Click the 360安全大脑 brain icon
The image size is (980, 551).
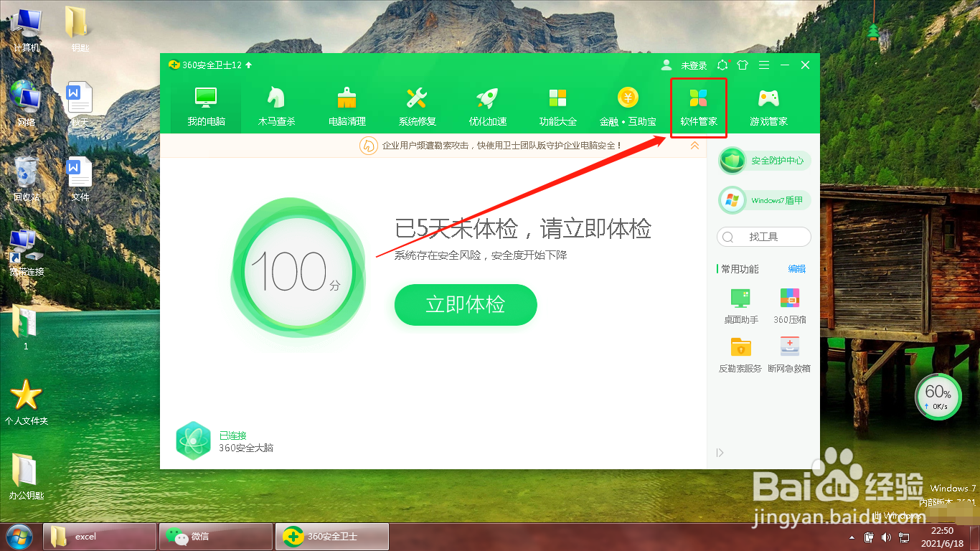click(193, 441)
